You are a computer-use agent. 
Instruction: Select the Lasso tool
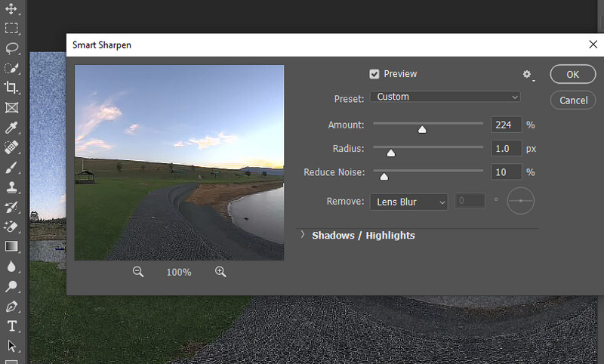(x=12, y=48)
